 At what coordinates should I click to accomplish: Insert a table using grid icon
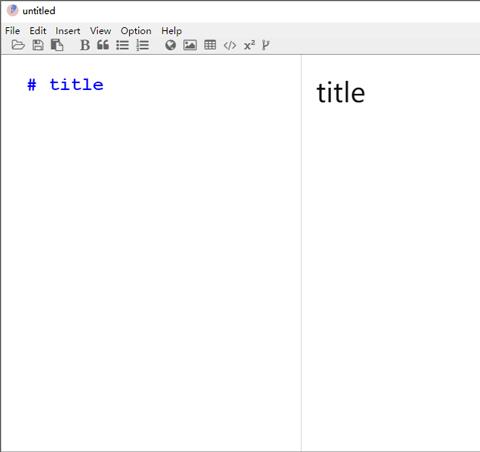coord(210,45)
